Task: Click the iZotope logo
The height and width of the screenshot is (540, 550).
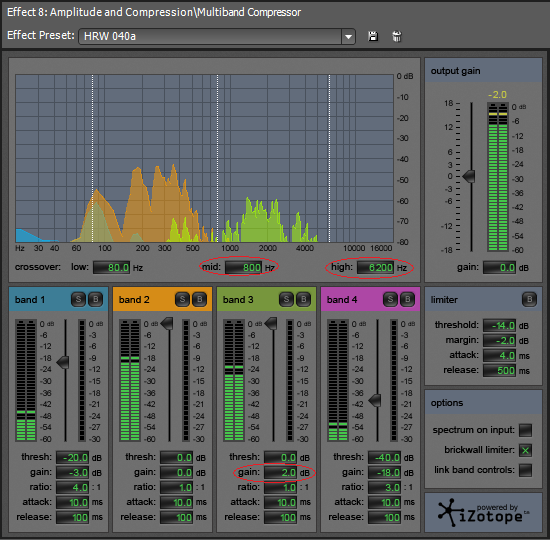Action: (483, 513)
